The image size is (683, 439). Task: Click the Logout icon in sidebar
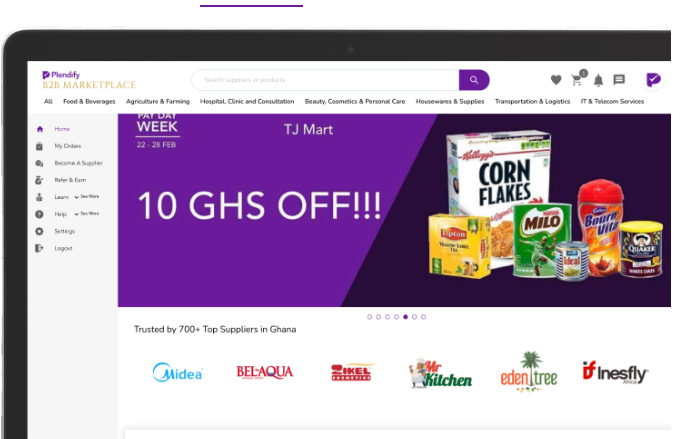[x=39, y=248]
